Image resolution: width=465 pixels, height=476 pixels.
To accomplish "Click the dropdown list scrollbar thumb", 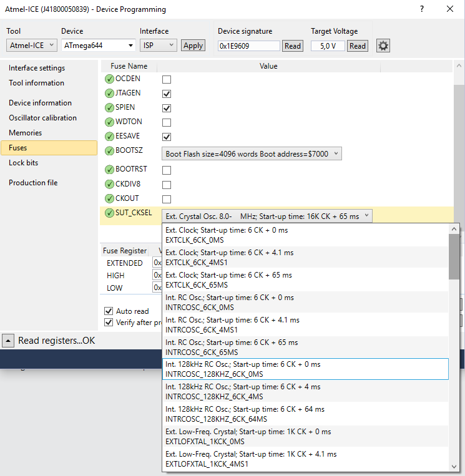I will point(454,256).
